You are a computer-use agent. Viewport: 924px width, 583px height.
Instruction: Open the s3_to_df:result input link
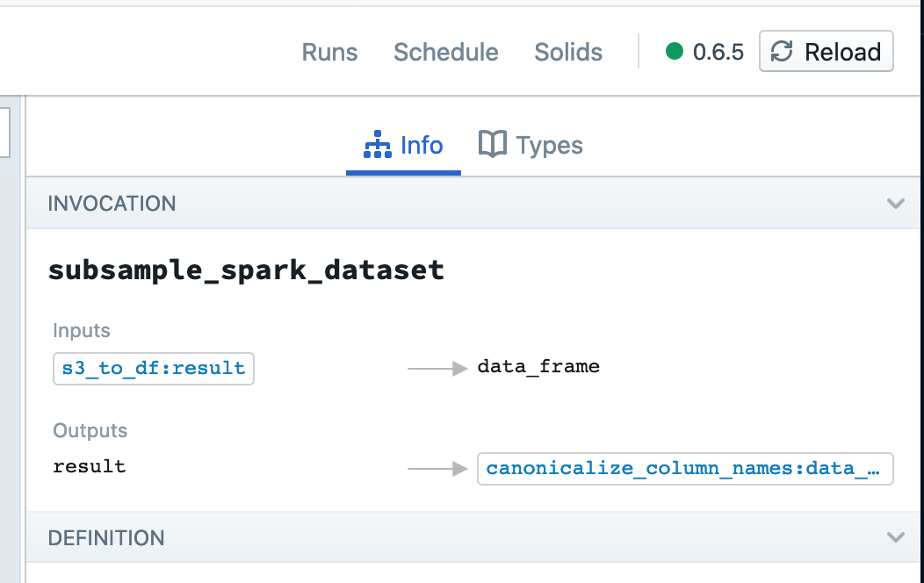[153, 368]
